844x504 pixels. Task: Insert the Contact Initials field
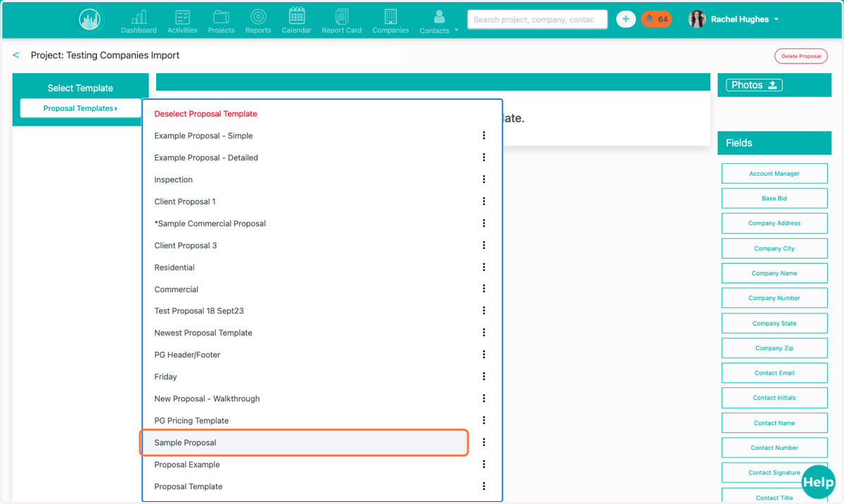click(774, 398)
